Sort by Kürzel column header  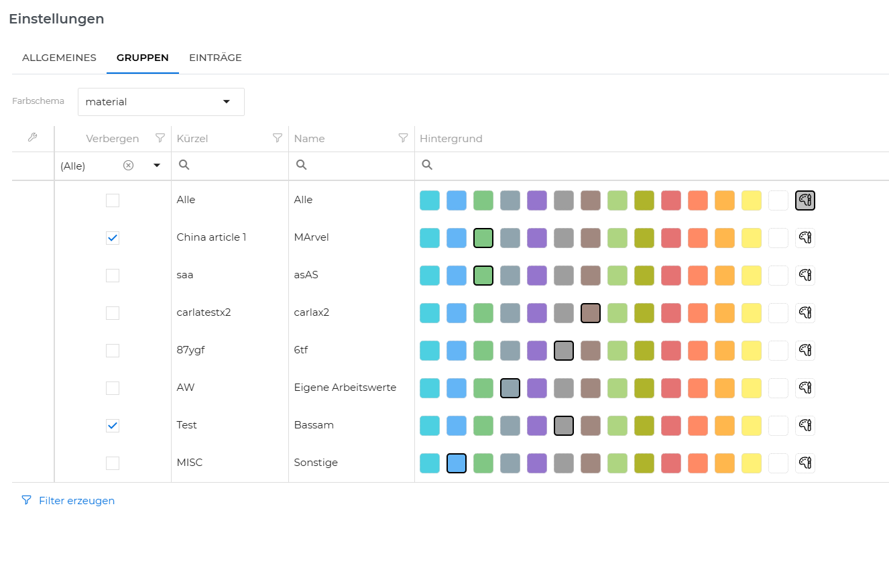(192, 139)
